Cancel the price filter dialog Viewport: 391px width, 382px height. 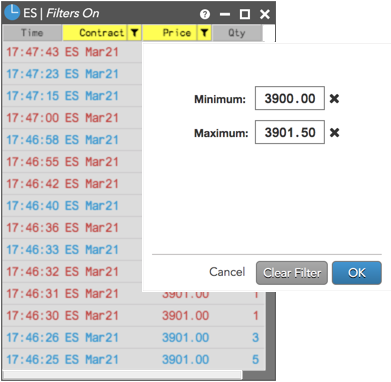click(227, 272)
